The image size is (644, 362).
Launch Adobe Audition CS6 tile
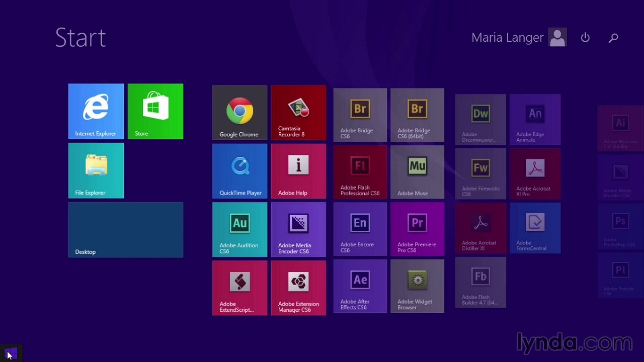[239, 229]
